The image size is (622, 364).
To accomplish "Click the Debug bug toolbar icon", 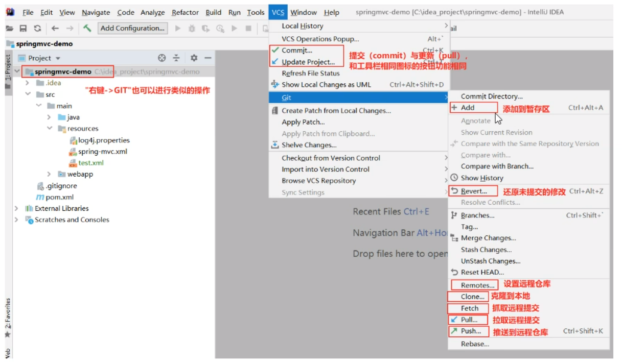I will pos(192,29).
